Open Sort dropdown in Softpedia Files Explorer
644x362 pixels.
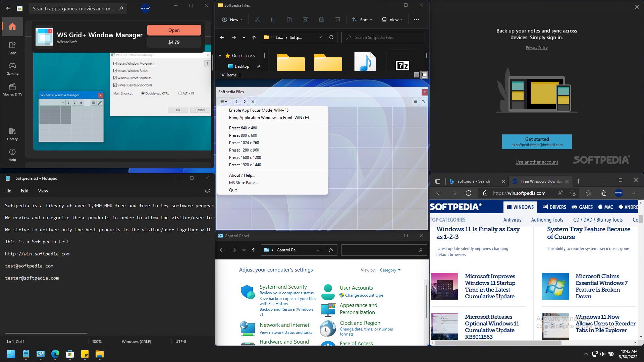[x=362, y=20]
